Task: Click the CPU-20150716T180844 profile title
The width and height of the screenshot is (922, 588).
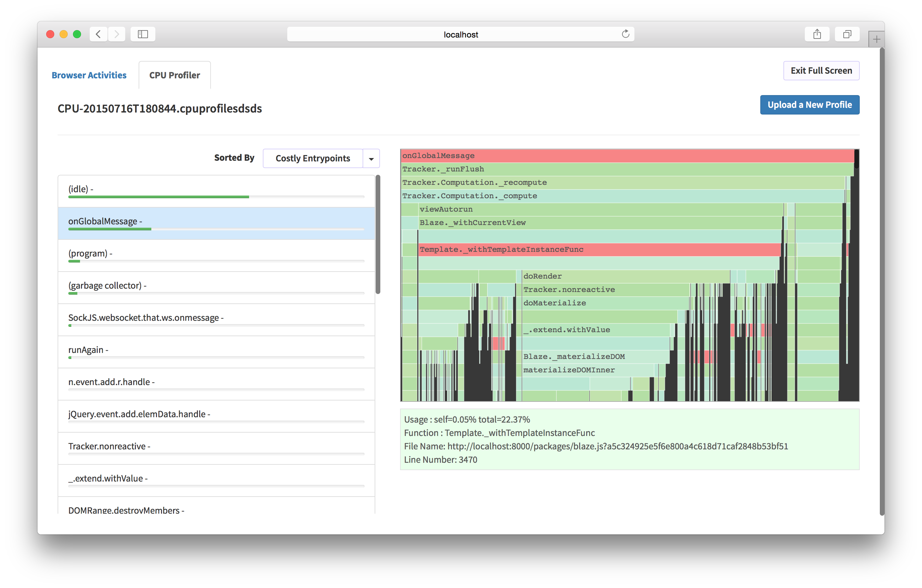Action: click(160, 108)
